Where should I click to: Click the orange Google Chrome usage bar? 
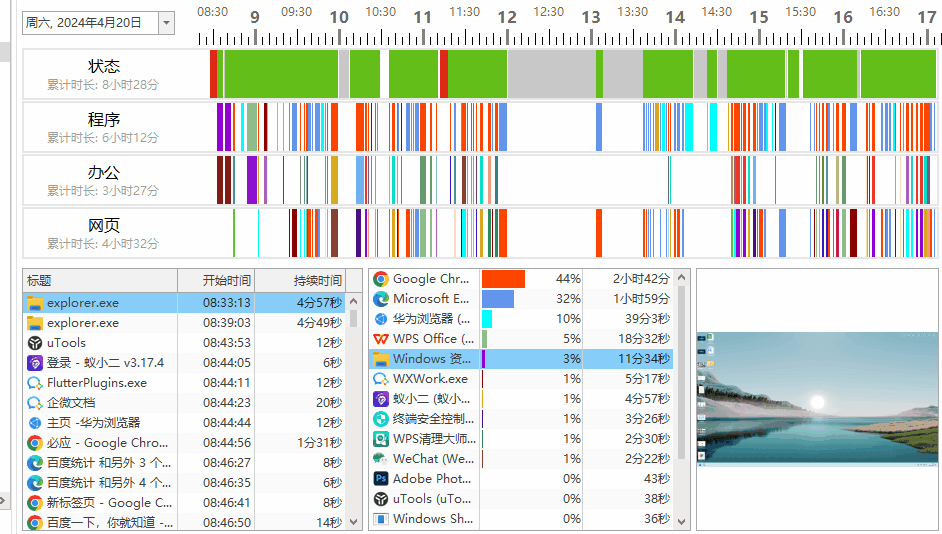(503, 279)
